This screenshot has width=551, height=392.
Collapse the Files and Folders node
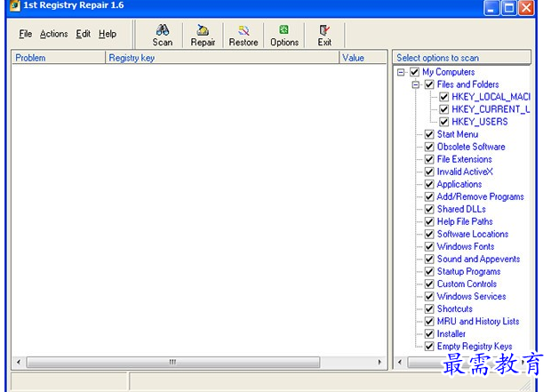point(415,84)
